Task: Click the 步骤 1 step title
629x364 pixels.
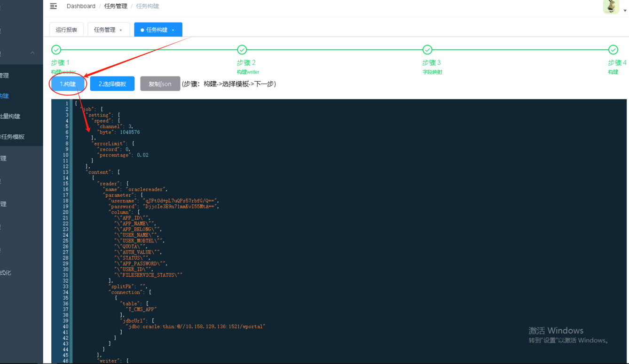Action: tap(60, 62)
